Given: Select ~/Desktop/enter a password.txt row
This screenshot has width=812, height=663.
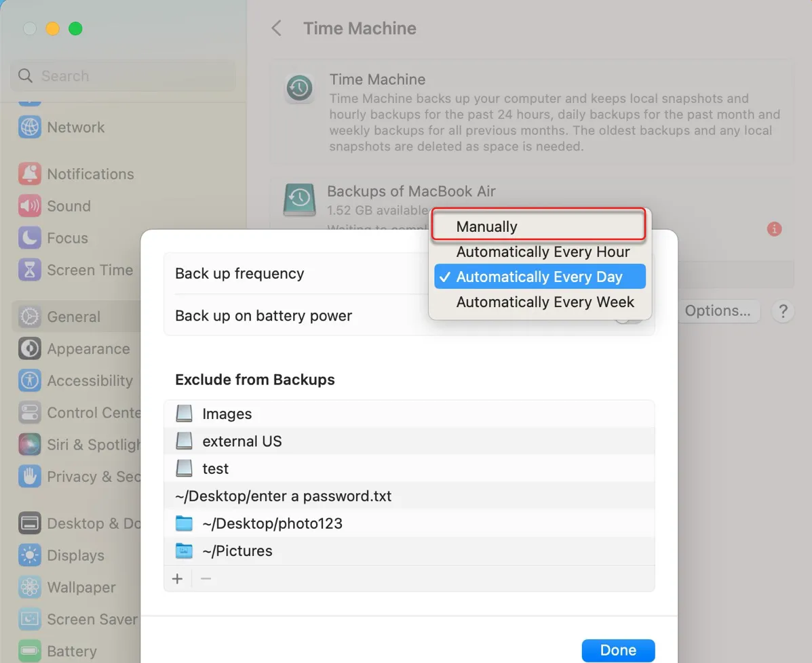Looking at the screenshot, I should [x=409, y=496].
